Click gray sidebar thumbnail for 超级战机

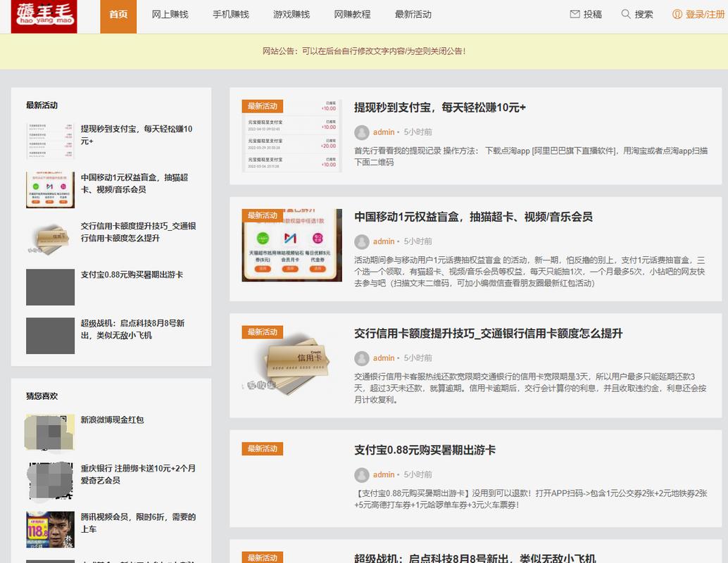click(x=50, y=336)
